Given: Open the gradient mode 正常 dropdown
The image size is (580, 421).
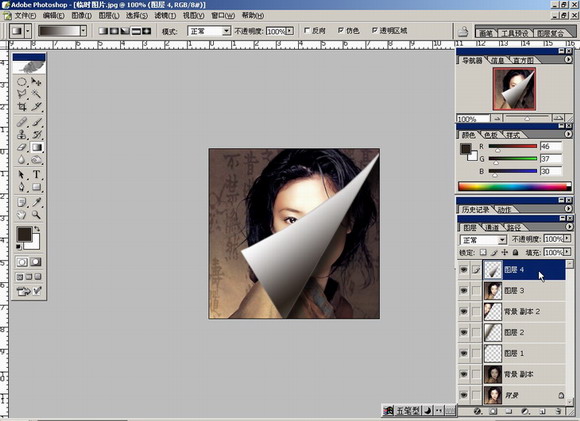Looking at the screenshot, I should (209, 31).
